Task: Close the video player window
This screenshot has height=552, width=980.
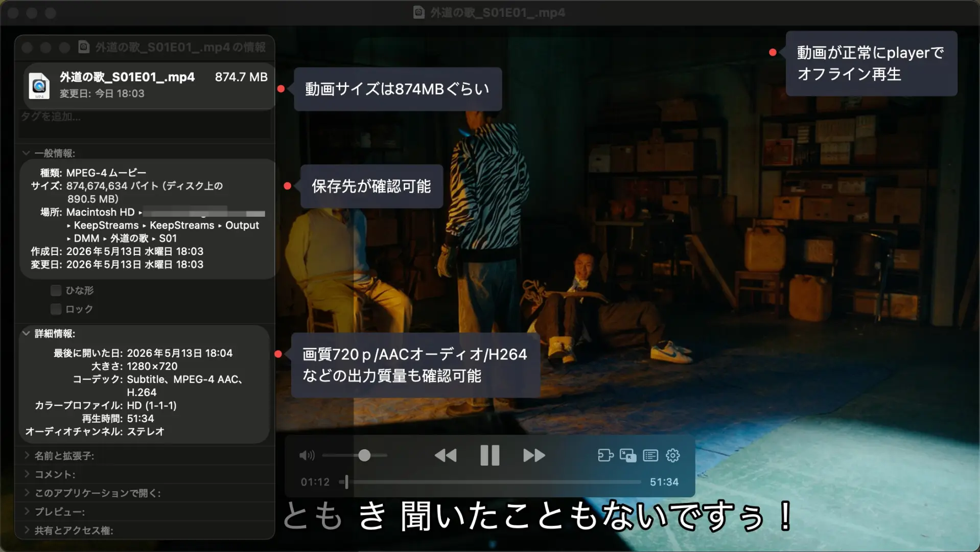Action: pyautogui.click(x=13, y=13)
